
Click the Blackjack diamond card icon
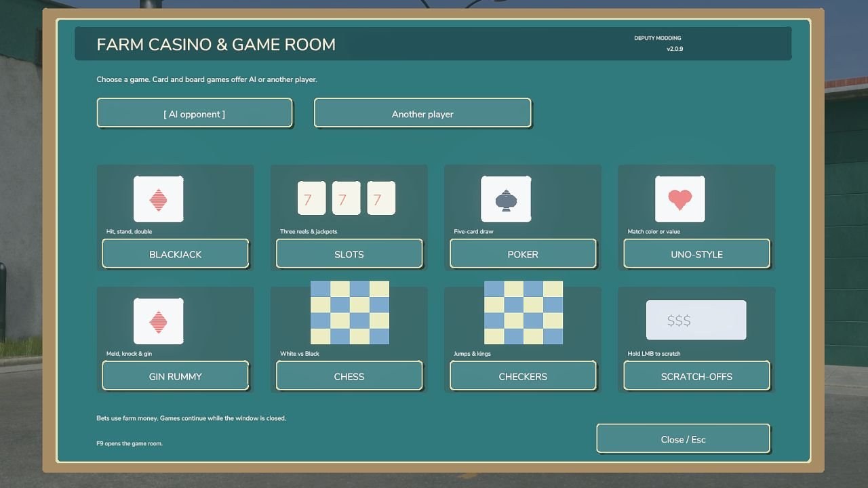point(159,199)
